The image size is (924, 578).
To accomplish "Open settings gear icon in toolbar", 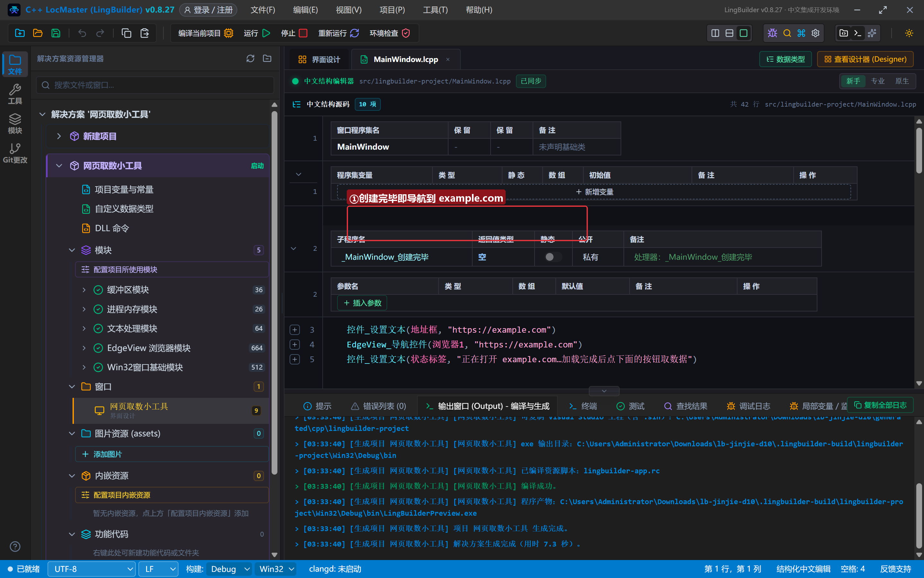I will [815, 33].
